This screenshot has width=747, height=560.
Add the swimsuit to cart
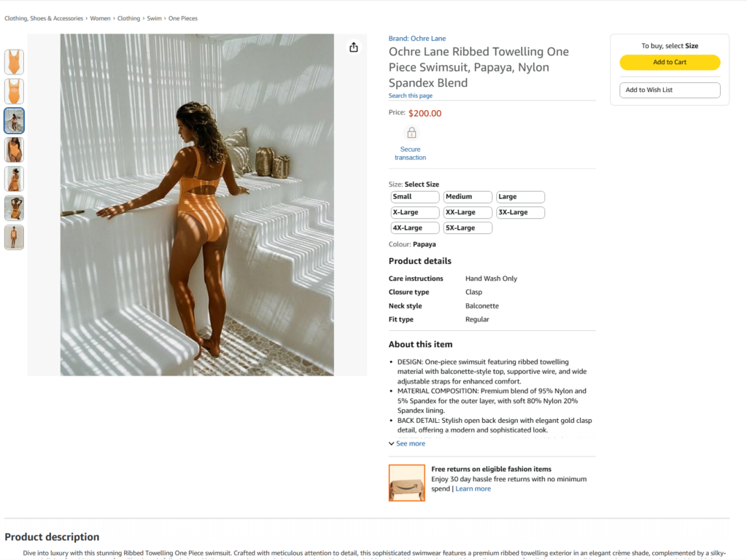tap(670, 63)
